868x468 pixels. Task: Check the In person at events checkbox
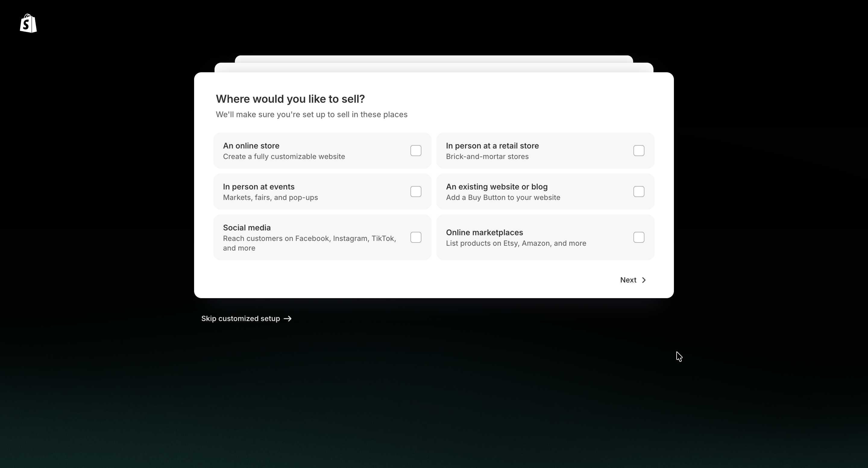coord(416,191)
